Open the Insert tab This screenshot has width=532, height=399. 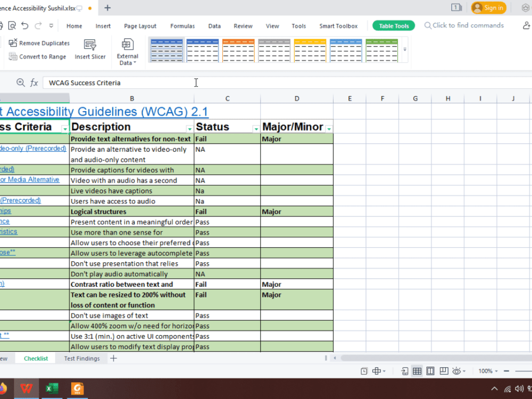103,26
